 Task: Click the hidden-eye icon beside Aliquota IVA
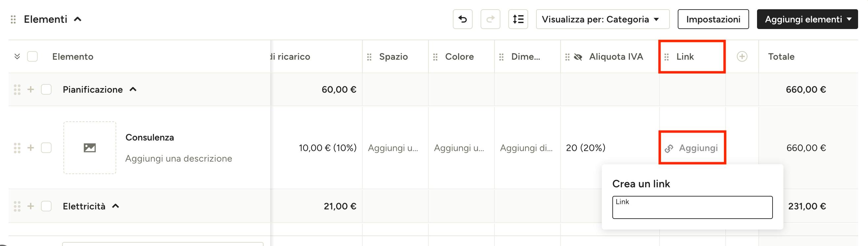578,57
